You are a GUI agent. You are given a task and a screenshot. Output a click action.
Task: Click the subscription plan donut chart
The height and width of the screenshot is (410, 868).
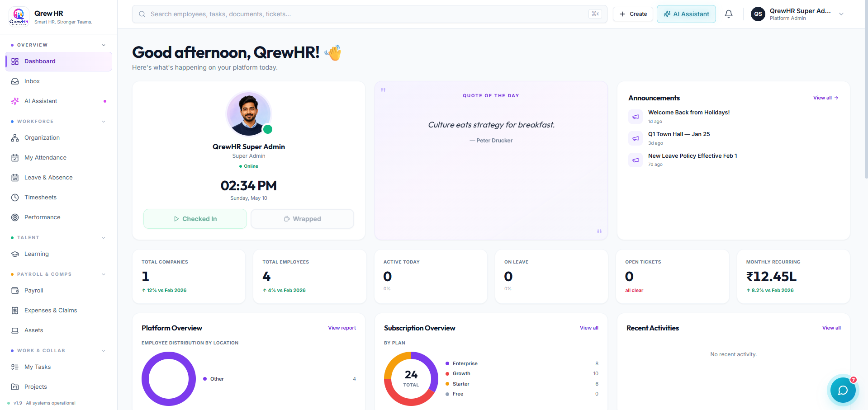(411, 379)
